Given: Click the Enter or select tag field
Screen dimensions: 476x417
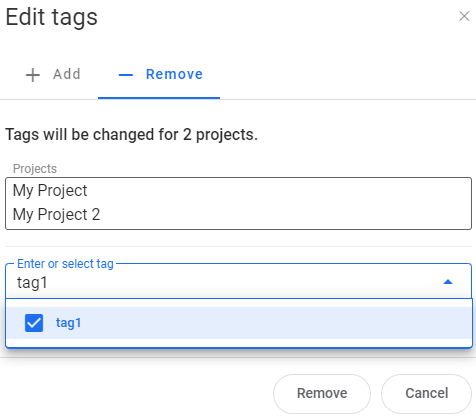Looking at the screenshot, I should (x=238, y=281).
